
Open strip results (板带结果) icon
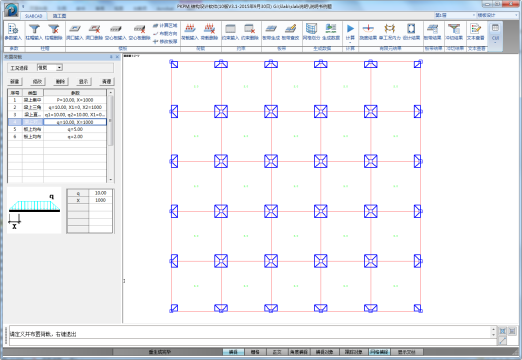(x=433, y=32)
